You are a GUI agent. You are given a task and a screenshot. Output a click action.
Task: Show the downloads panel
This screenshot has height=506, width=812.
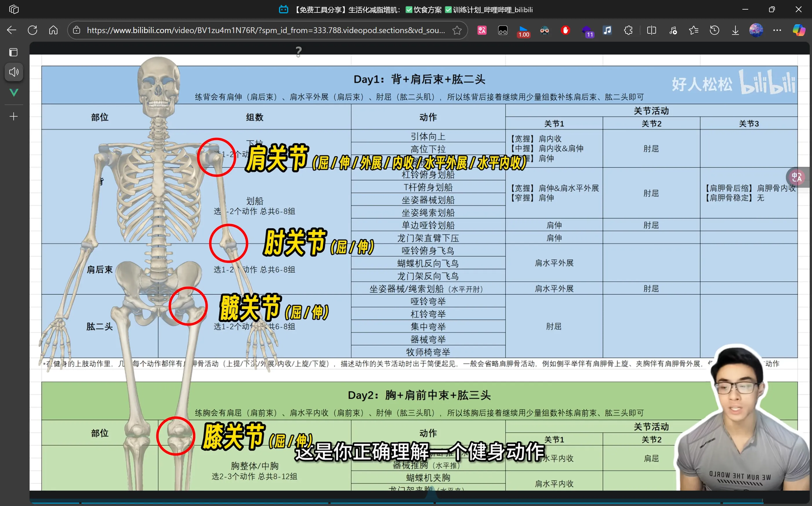click(x=735, y=30)
